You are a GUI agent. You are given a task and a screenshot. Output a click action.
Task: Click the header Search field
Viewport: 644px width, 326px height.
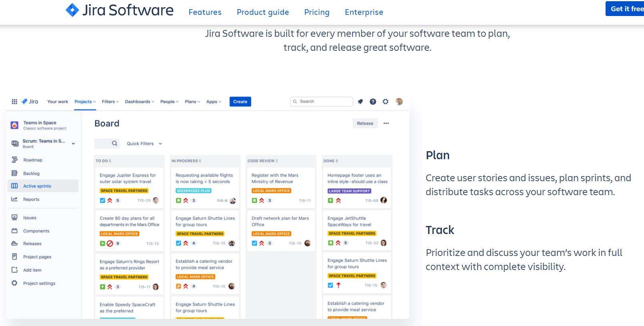(321, 102)
